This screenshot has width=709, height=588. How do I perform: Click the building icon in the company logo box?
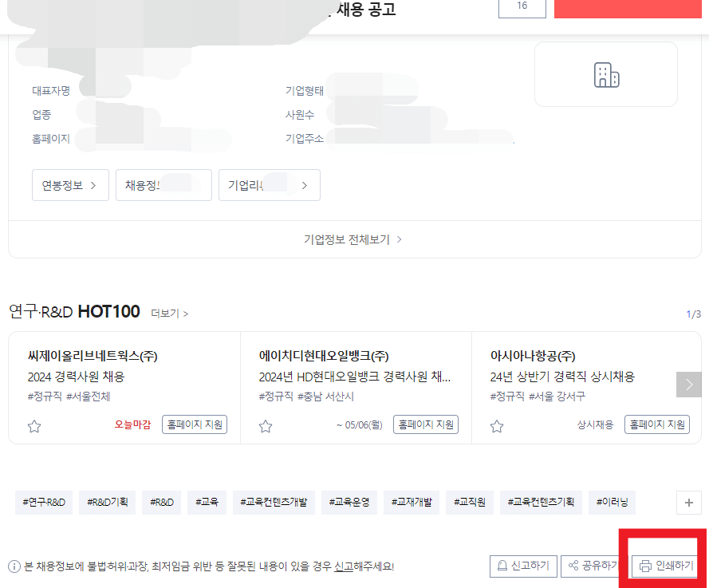point(605,73)
